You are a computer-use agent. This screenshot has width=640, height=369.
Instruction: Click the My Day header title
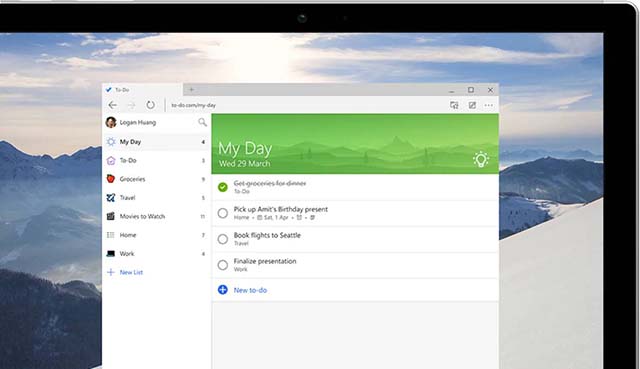[x=245, y=149]
